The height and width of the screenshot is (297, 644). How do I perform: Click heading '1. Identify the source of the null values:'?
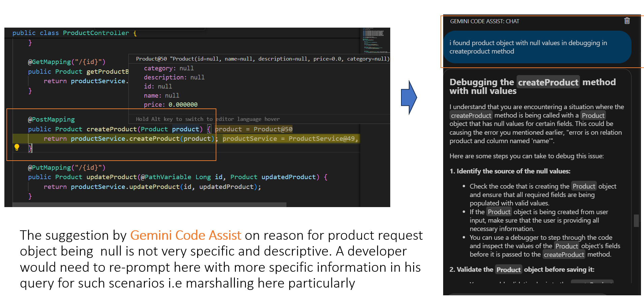point(510,171)
